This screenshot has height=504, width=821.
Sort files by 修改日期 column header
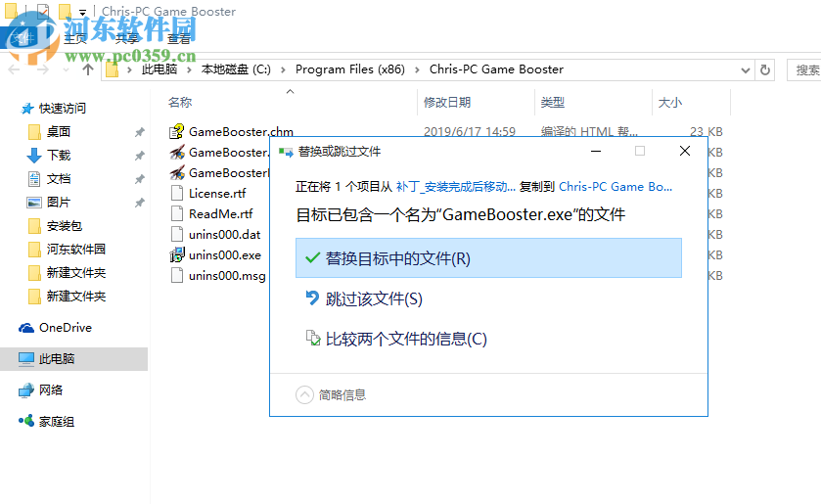click(x=447, y=102)
